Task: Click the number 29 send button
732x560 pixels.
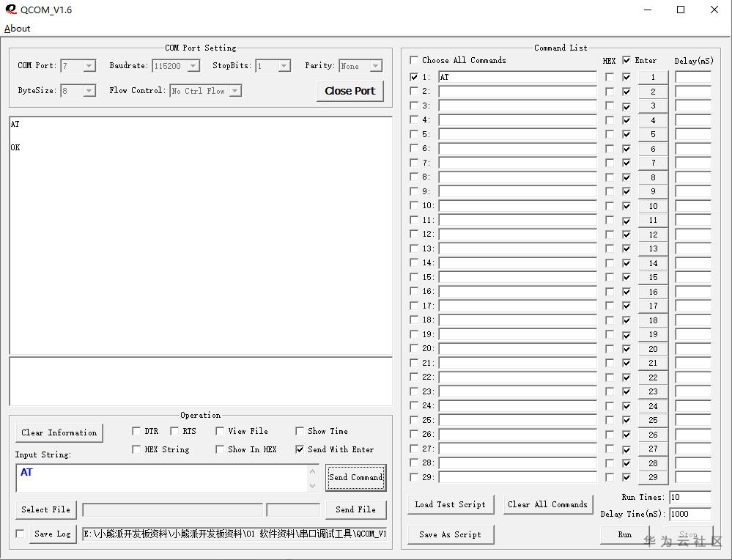Action: click(653, 477)
